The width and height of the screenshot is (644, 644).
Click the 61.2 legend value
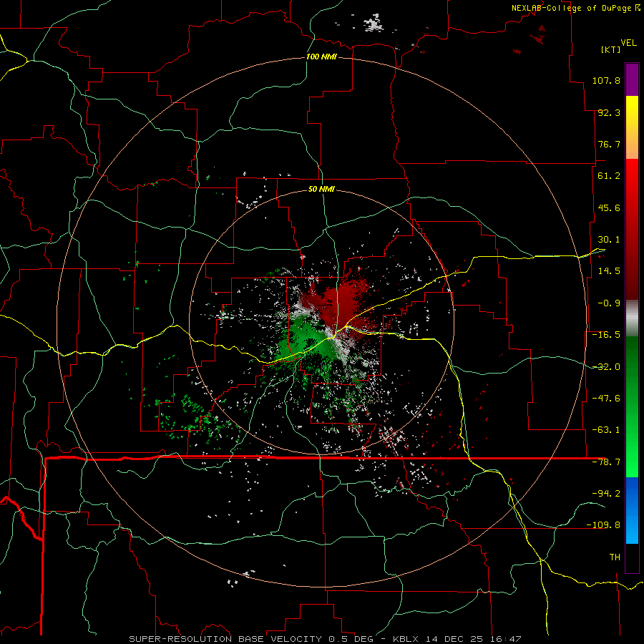pos(609,176)
